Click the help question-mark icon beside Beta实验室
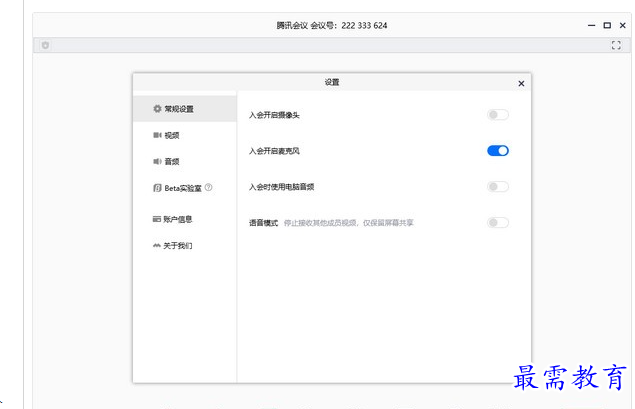This screenshot has width=635, height=409. [x=209, y=187]
